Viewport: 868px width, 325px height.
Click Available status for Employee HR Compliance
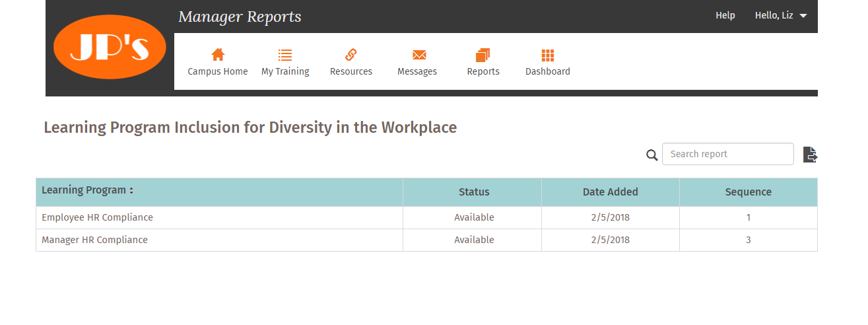click(x=474, y=217)
